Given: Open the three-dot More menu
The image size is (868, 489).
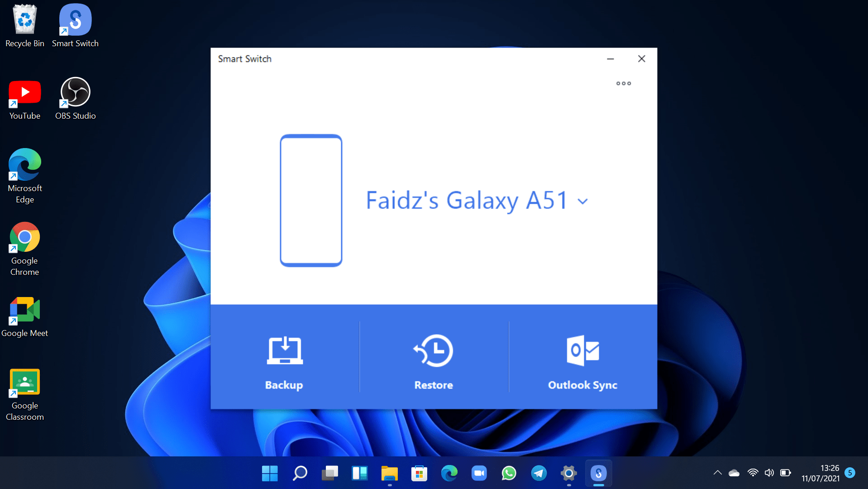Looking at the screenshot, I should tap(623, 83).
